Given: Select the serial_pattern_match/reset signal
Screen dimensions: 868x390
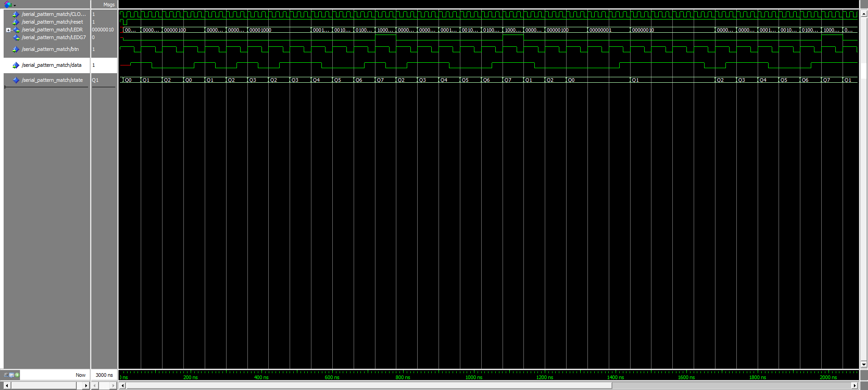Looking at the screenshot, I should point(52,22).
